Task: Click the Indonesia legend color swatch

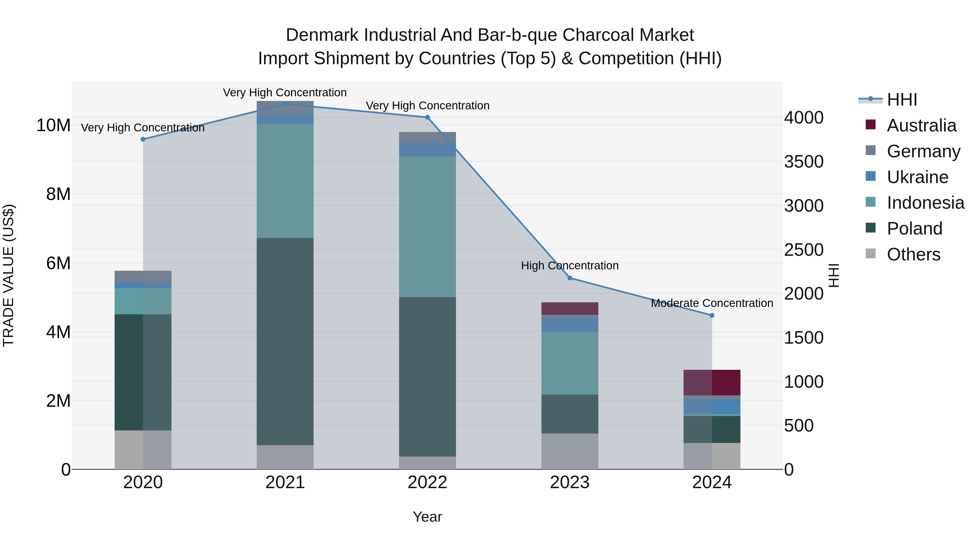Action: click(x=871, y=202)
